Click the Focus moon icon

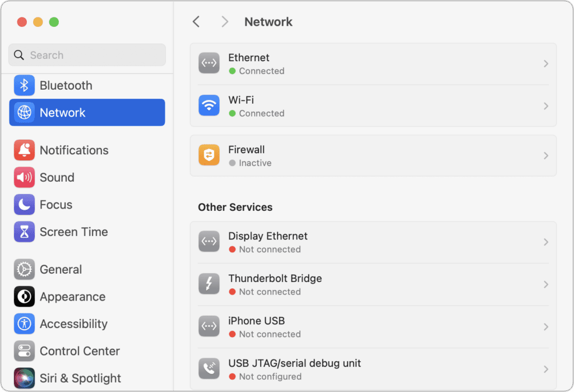[x=24, y=205]
